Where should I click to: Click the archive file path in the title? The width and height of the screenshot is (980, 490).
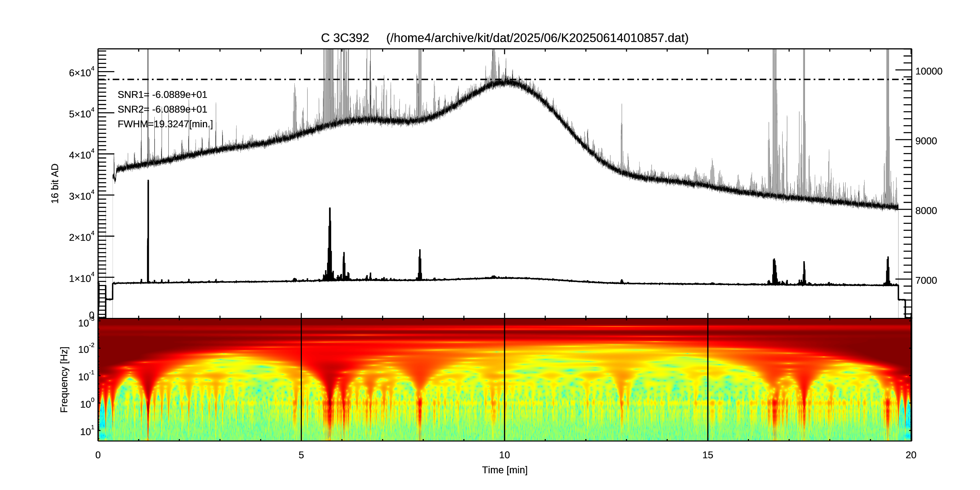[x=537, y=38]
